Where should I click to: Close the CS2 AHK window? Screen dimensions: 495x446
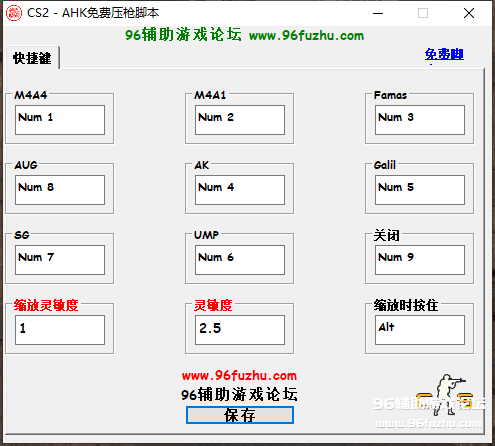(x=469, y=13)
